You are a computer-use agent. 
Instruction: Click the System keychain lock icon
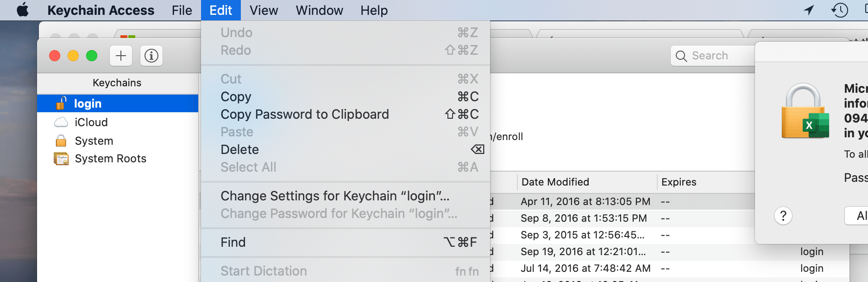[x=59, y=140]
